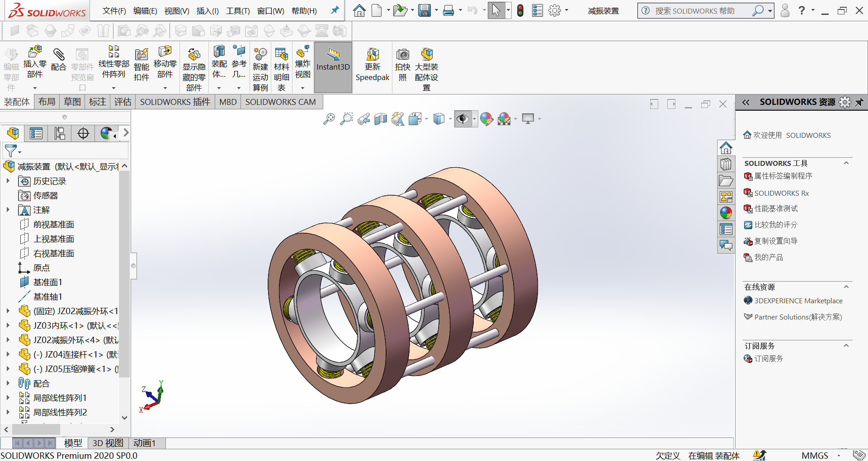This screenshot has height=461, width=868.
Task: Click the Zoom to Area icon
Action: point(346,119)
